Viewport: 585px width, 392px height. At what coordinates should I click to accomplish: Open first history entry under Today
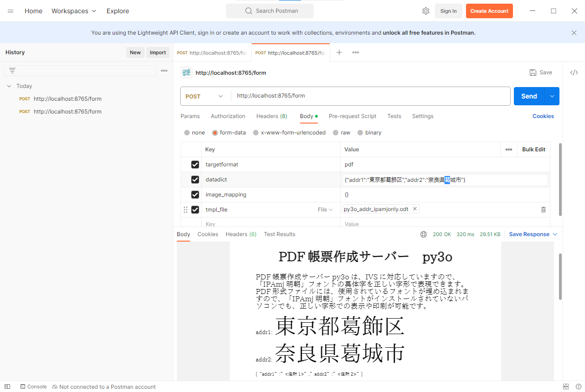click(x=67, y=99)
